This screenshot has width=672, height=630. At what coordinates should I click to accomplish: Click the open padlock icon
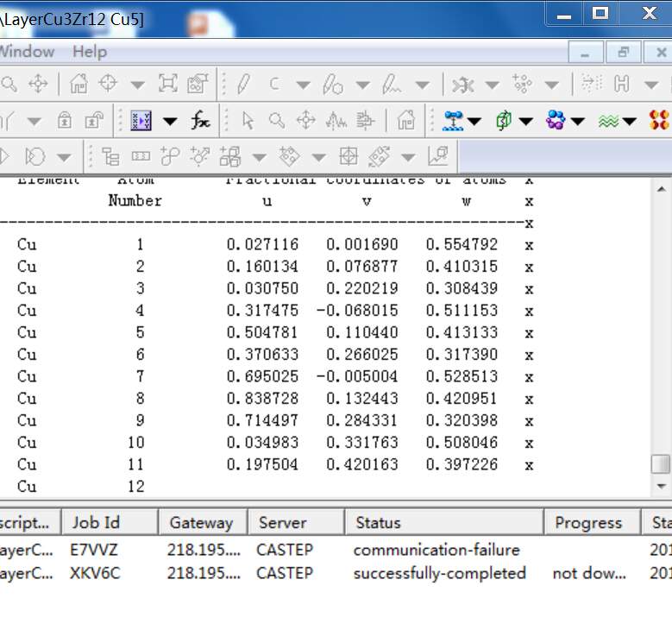click(94, 121)
